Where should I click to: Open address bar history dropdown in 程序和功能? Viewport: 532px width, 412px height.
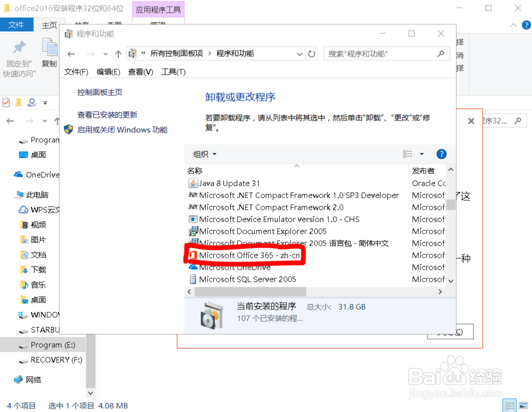tap(299, 54)
